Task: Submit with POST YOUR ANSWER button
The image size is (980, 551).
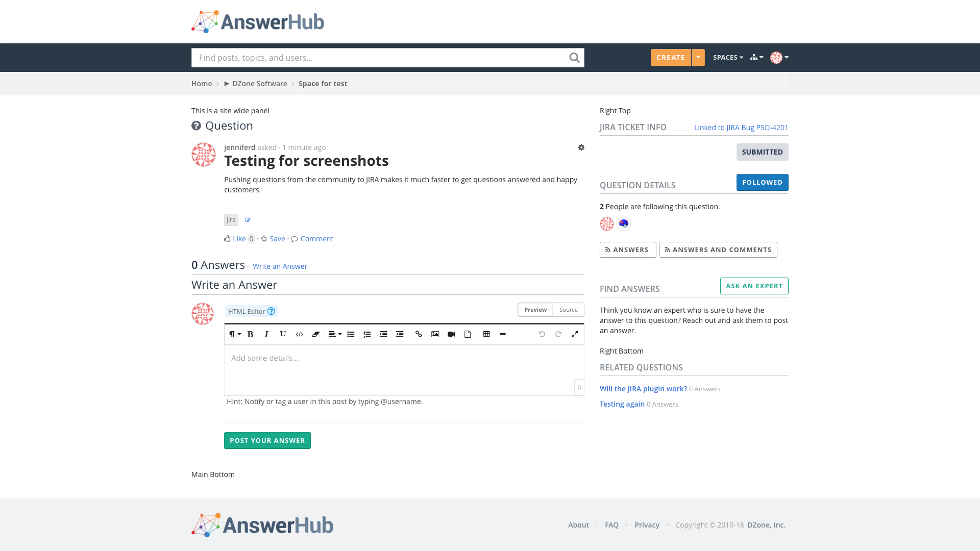Action: point(267,441)
